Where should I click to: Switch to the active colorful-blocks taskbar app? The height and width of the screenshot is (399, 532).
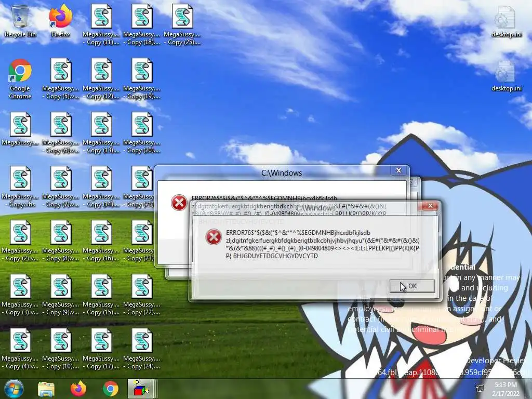pyautogui.click(x=141, y=389)
